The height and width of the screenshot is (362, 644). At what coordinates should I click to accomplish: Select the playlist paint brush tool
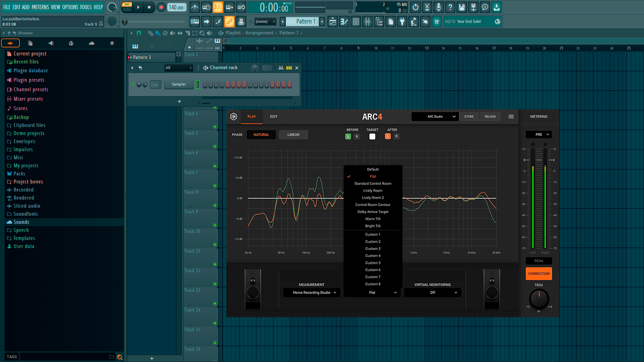pos(157,33)
